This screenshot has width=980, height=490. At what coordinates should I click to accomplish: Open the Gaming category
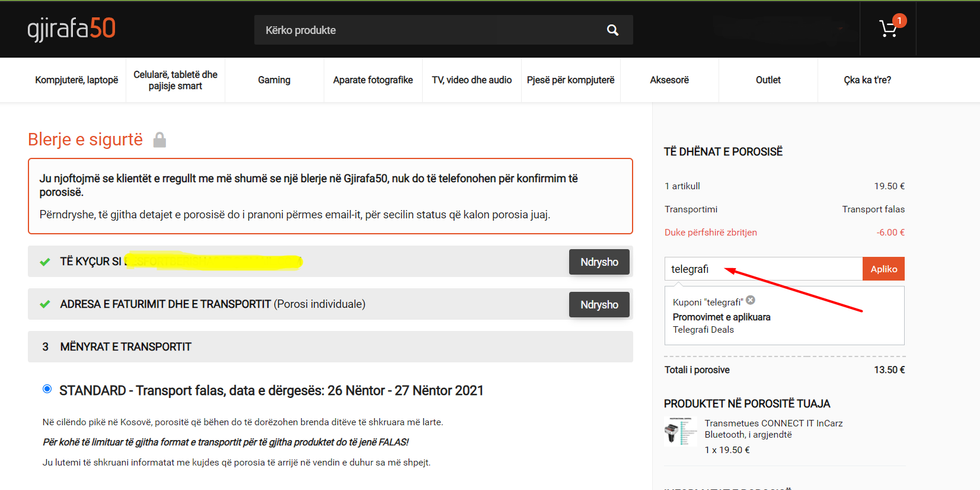[274, 80]
